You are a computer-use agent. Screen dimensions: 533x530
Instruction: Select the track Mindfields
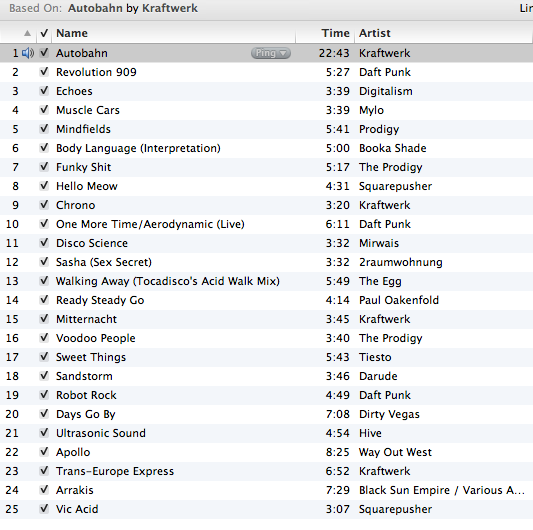point(83,129)
